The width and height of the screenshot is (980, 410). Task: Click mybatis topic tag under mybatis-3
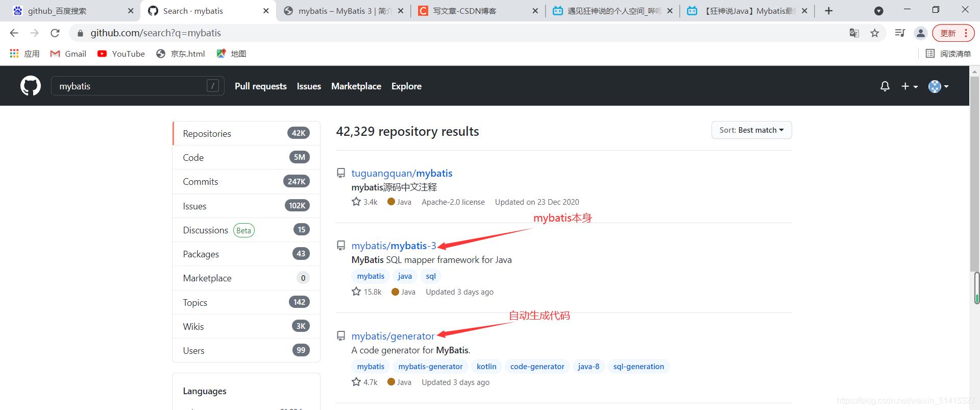click(371, 276)
